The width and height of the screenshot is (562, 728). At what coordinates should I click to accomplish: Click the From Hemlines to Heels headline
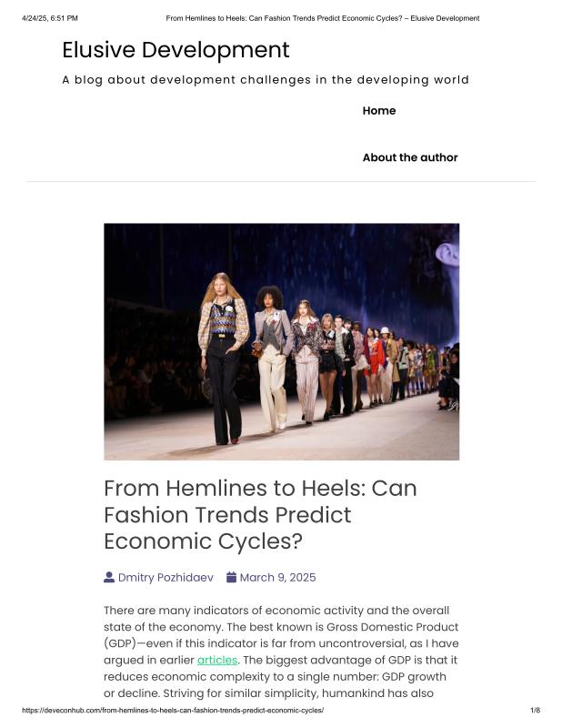260,514
